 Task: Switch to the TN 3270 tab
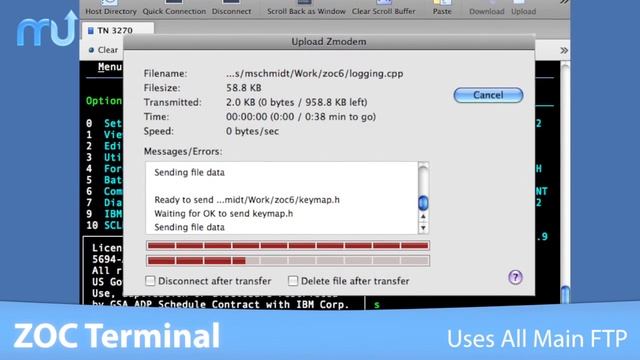118,31
